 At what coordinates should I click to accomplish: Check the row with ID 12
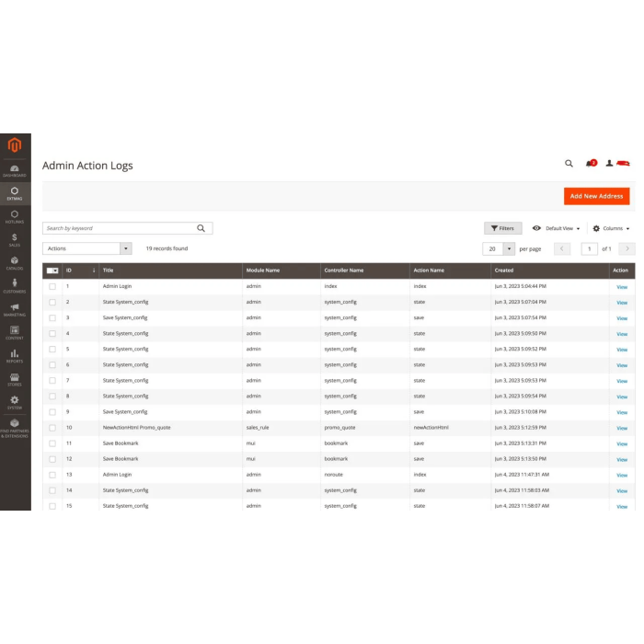52,459
